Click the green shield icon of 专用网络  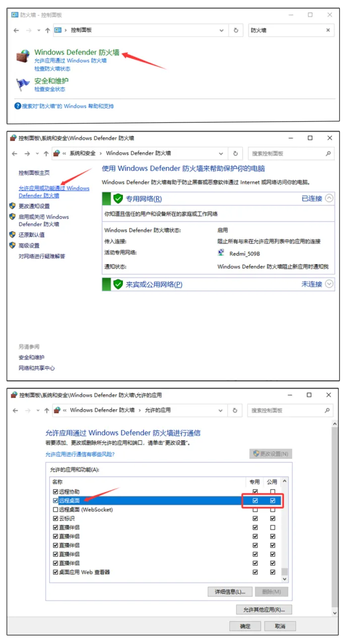[x=118, y=199]
